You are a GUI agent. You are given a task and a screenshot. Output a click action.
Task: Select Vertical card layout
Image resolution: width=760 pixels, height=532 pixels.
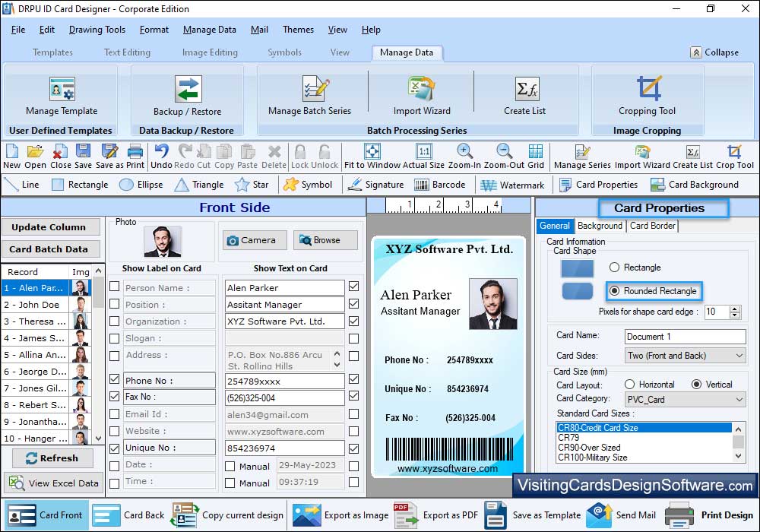coord(696,385)
